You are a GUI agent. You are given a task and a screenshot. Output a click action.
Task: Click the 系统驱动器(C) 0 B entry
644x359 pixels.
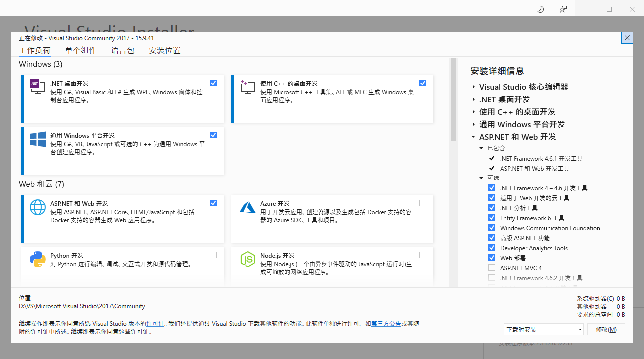tap(601, 299)
